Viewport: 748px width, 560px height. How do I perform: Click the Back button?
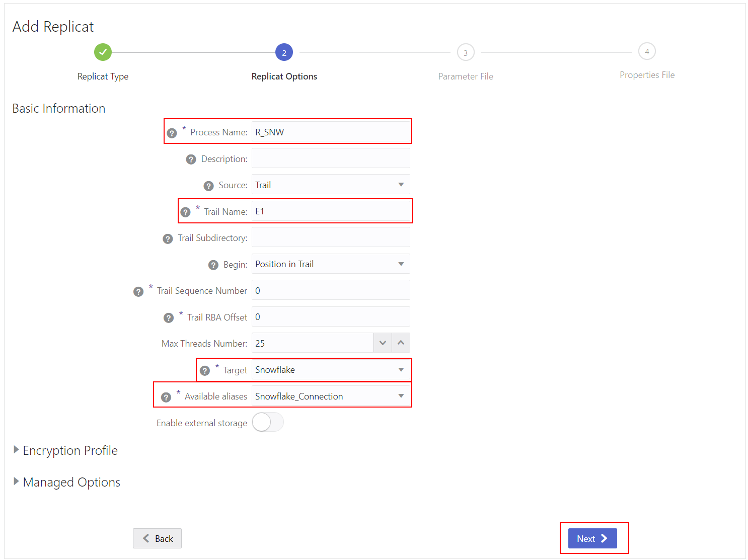point(157,538)
